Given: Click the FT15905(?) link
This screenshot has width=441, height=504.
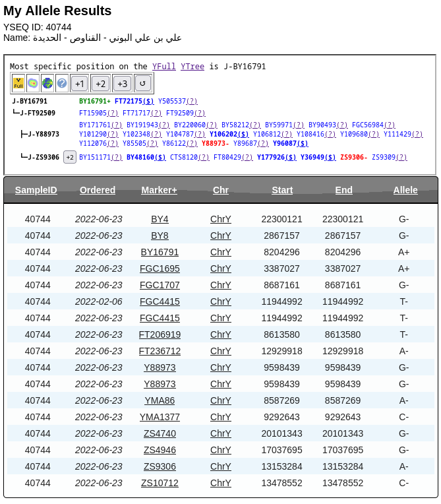Looking at the screenshot, I should [x=99, y=113].
